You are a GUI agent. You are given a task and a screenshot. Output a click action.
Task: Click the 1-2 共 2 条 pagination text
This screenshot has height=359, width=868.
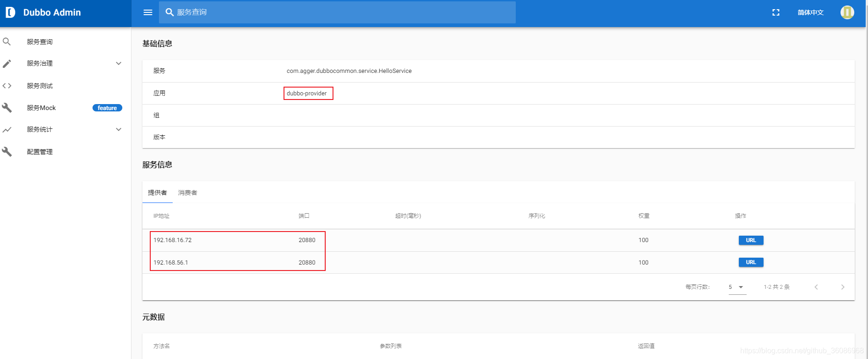click(x=777, y=287)
